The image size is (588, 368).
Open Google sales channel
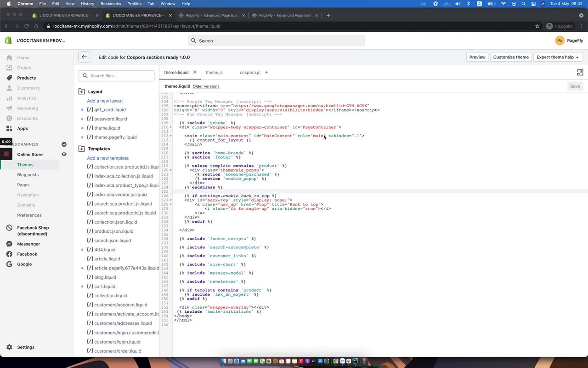24,264
